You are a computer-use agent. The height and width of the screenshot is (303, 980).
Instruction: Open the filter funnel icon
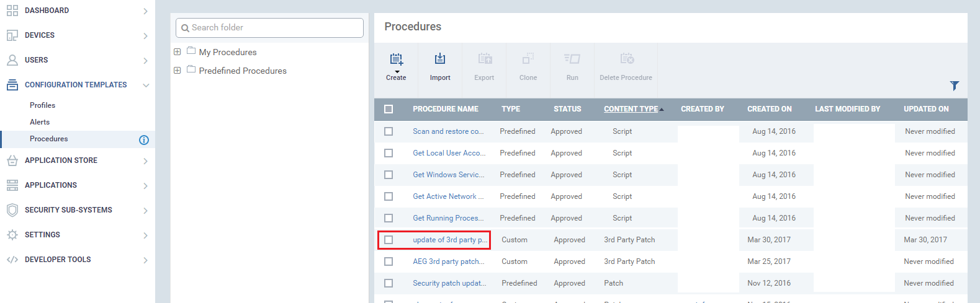pos(955,86)
